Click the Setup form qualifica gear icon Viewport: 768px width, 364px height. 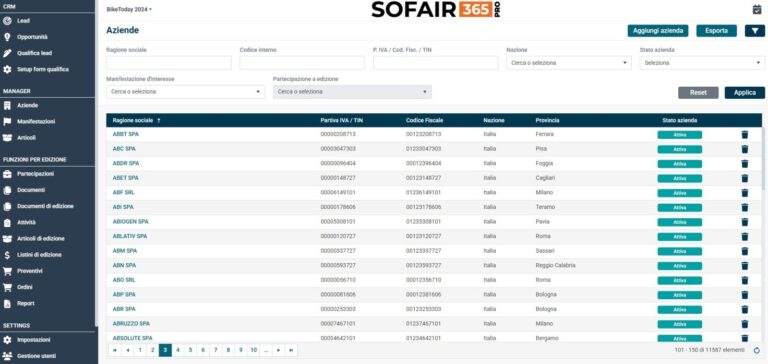pyautogui.click(x=7, y=70)
